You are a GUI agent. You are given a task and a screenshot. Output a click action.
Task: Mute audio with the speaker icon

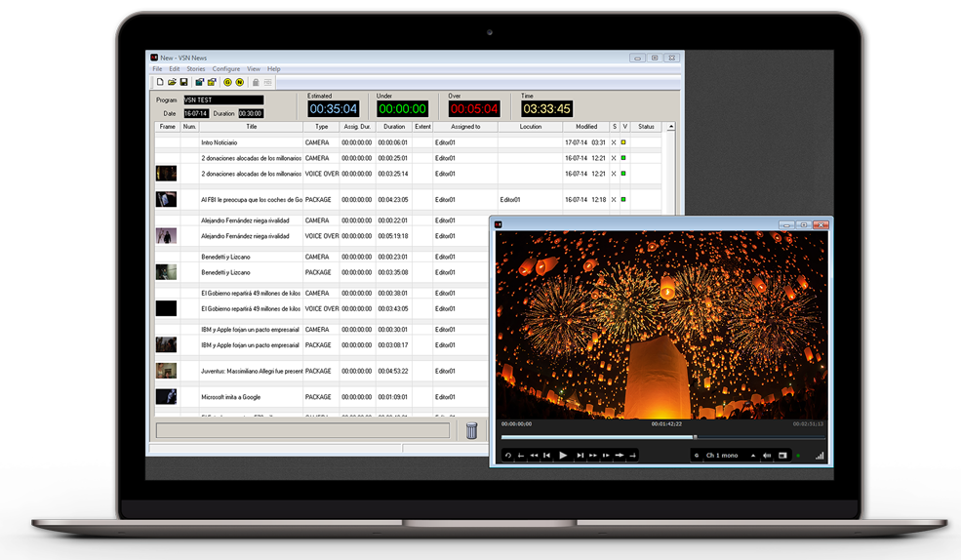pos(767,456)
